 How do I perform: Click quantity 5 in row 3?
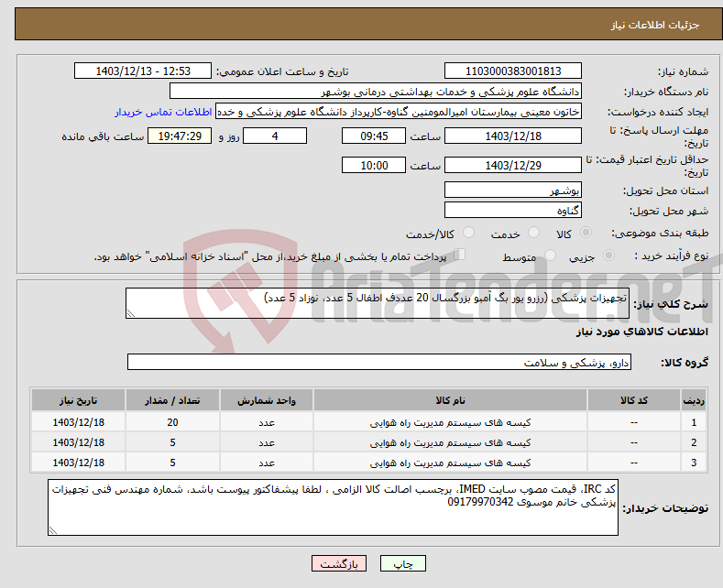coord(172,463)
